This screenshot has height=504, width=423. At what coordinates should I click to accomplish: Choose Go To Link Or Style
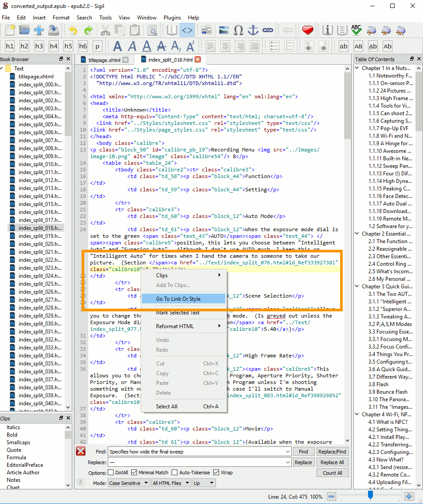pyautogui.click(x=178, y=299)
